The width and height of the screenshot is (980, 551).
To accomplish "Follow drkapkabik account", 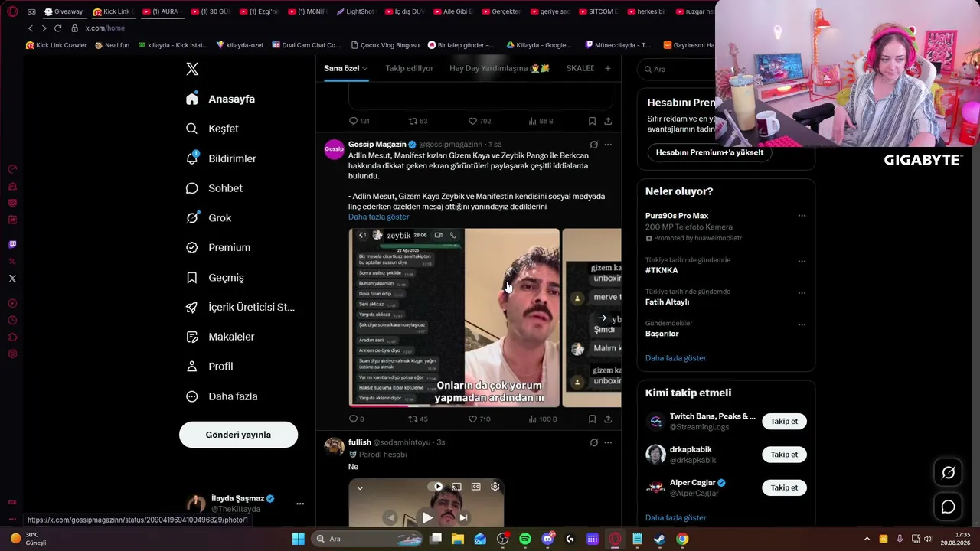I will point(784,455).
